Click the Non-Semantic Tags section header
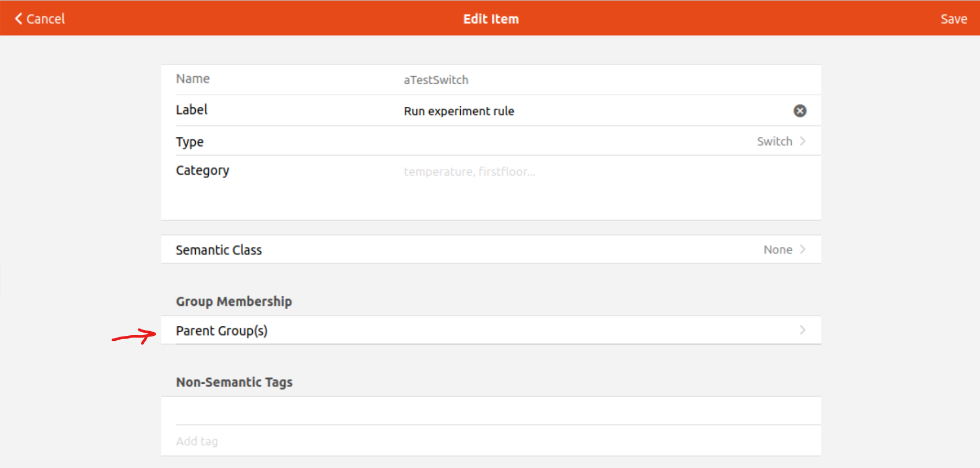The image size is (980, 468). [234, 382]
